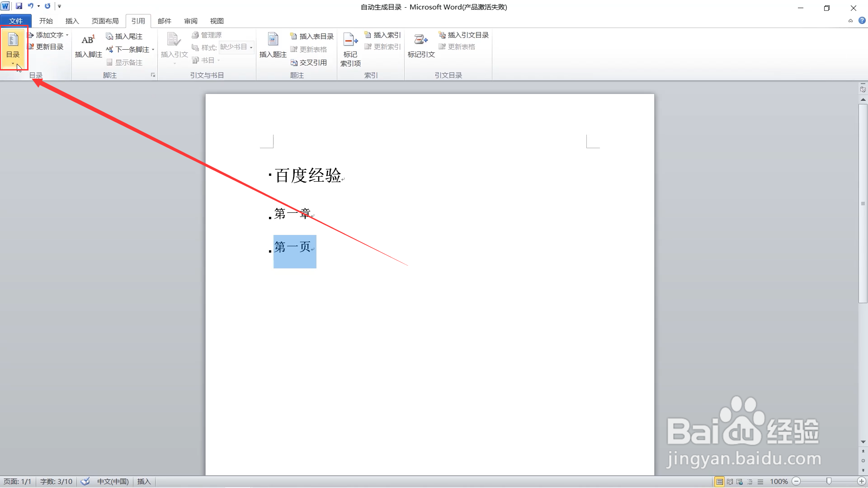
Task: Expand the 下一条脚注 dropdown arrow
Action: (x=153, y=50)
